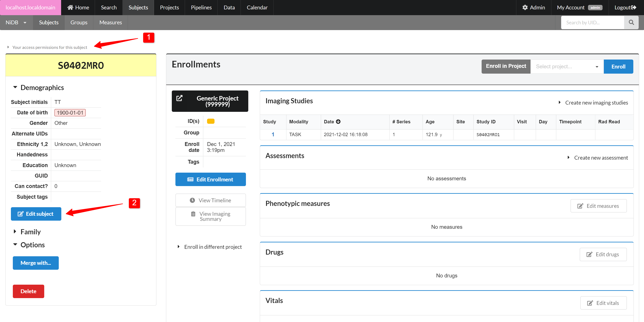644x322 pixels.
Task: Click the pencil icon on Edit measures
Action: pyautogui.click(x=581, y=206)
